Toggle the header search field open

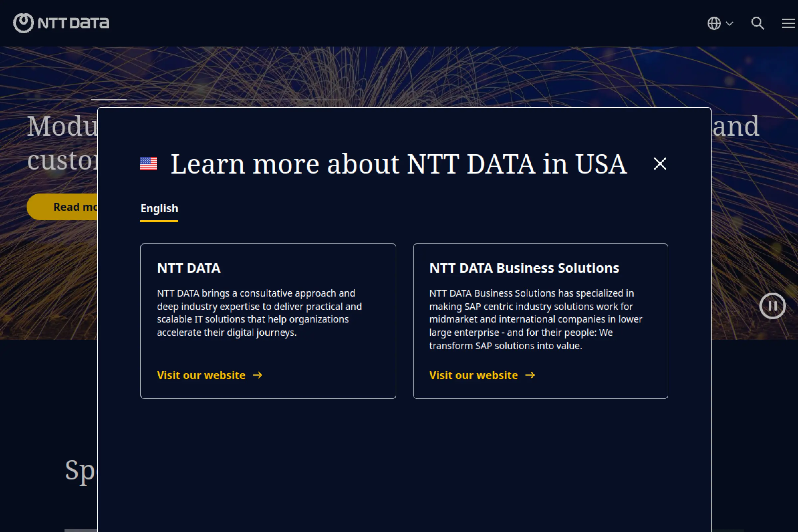tap(758, 23)
